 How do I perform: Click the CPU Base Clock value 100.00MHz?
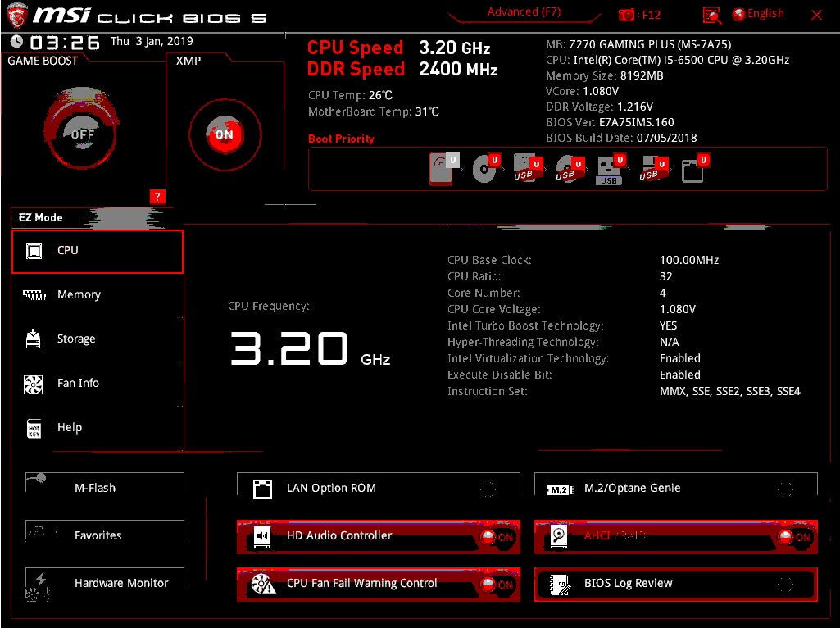[x=689, y=261]
